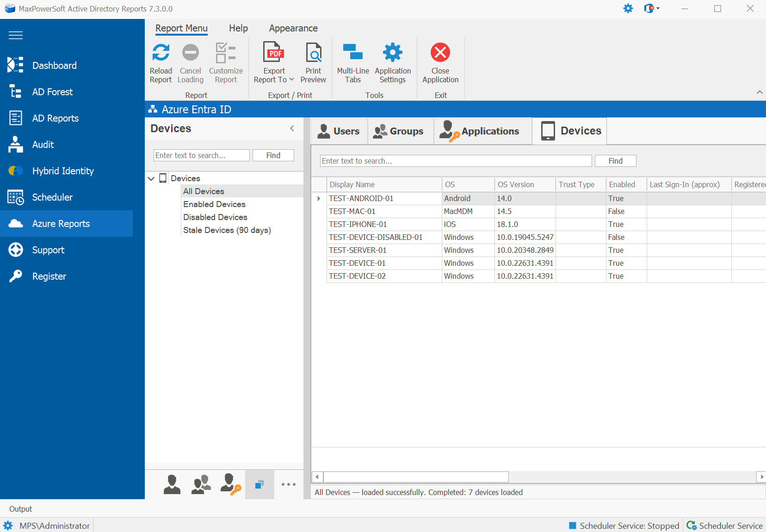Sort by OS Version column header
Viewport: 766px width, 532px height.
(x=525, y=184)
